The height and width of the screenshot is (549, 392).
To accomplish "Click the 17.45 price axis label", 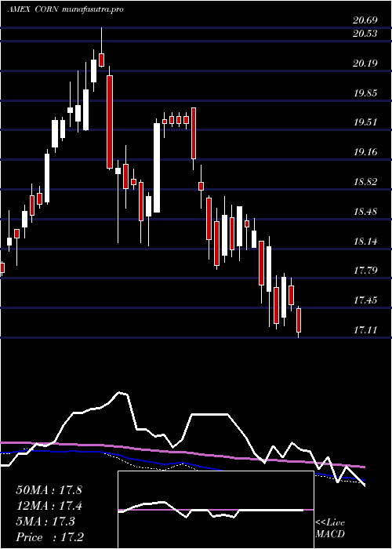I will pos(365,300).
